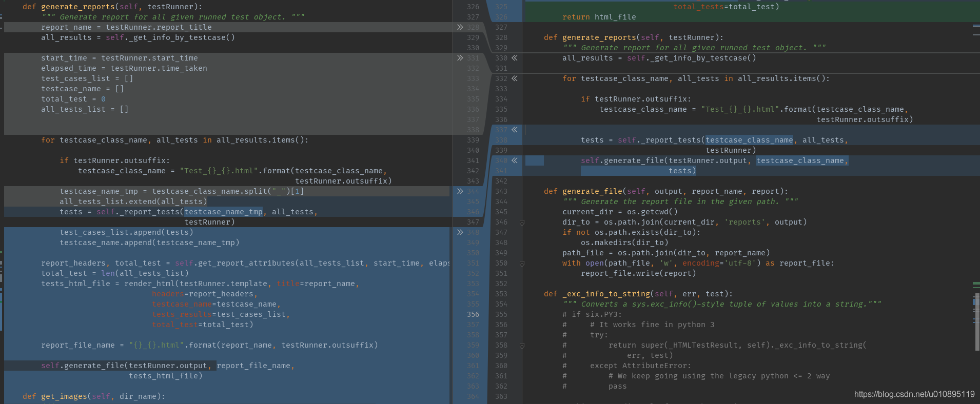
Task: Click 'report_file_name =' format line
Action: pyautogui.click(x=209, y=345)
